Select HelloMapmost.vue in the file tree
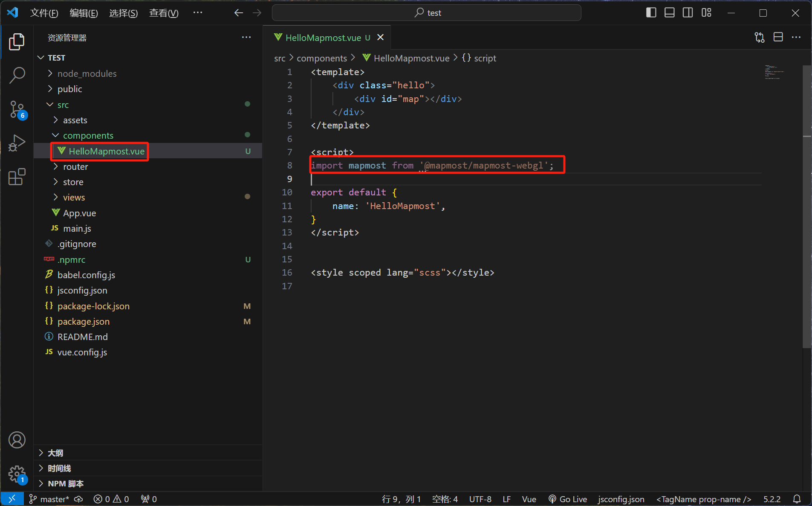 point(148,151)
